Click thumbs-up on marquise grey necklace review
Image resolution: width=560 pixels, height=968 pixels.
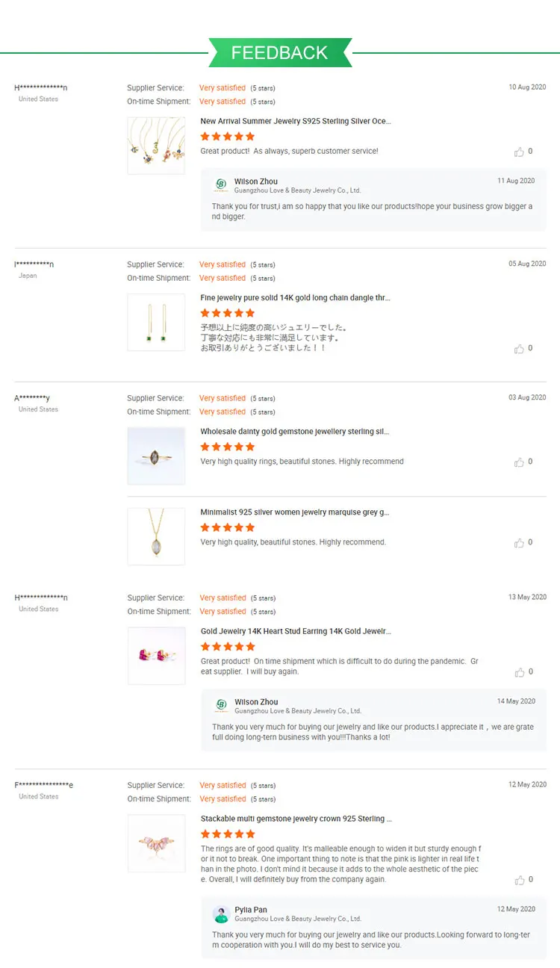[x=520, y=543]
